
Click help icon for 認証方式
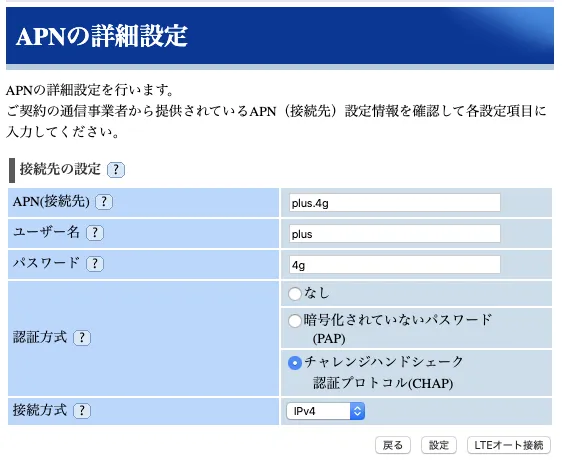pyautogui.click(x=82, y=338)
